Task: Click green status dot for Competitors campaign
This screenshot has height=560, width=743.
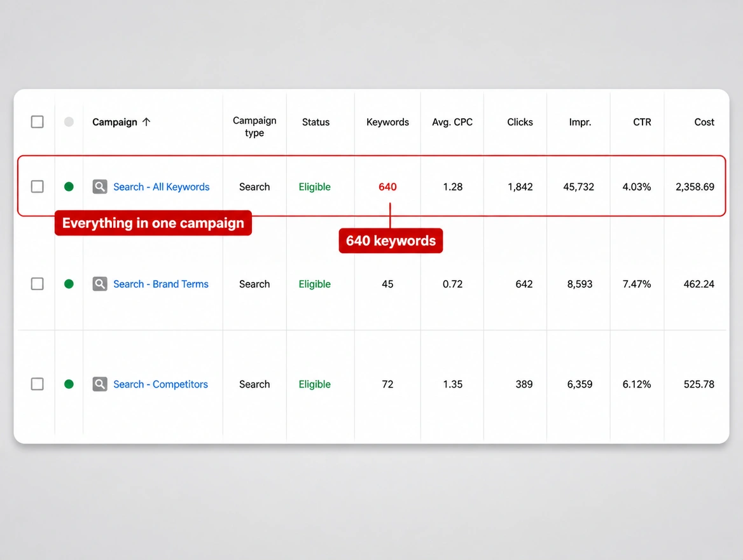Action: [x=69, y=384]
